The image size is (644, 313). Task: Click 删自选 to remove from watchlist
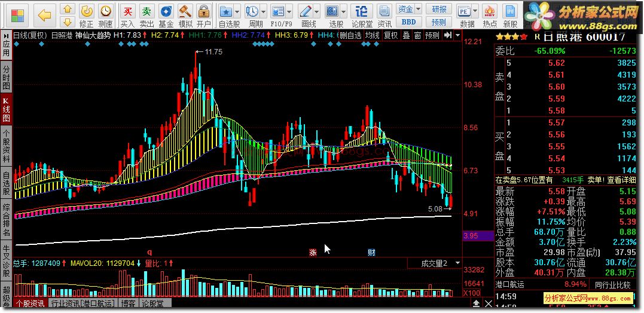(350, 36)
